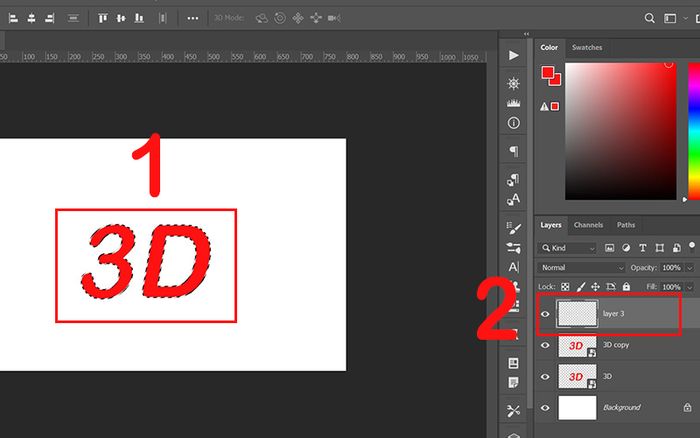The width and height of the screenshot is (700, 438).
Task: Toggle prevent artboard auto-nesting lock
Action: point(611,287)
